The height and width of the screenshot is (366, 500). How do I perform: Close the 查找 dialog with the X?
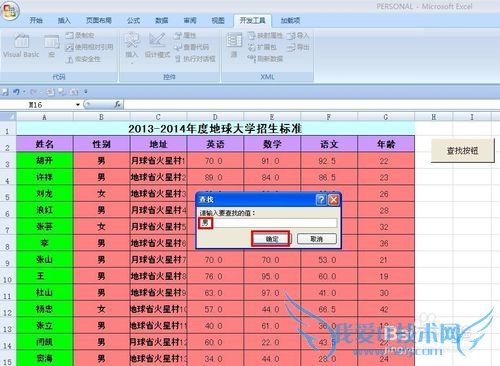pos(333,200)
